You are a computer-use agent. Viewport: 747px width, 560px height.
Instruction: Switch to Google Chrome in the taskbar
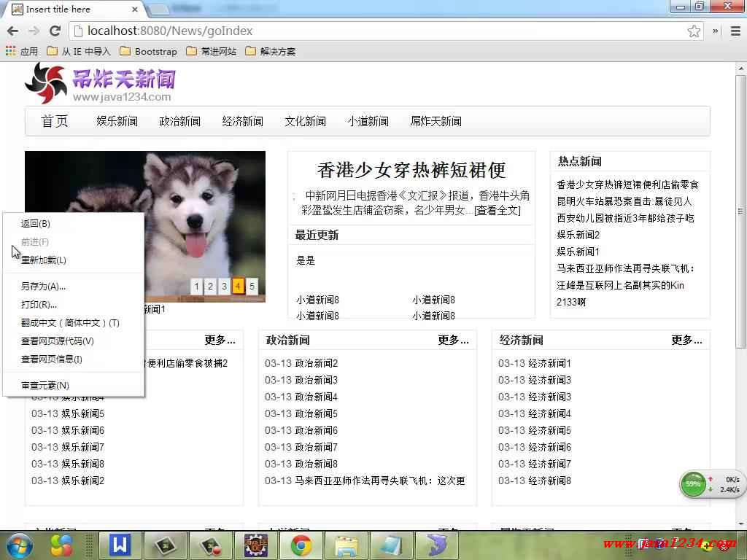pos(301,545)
